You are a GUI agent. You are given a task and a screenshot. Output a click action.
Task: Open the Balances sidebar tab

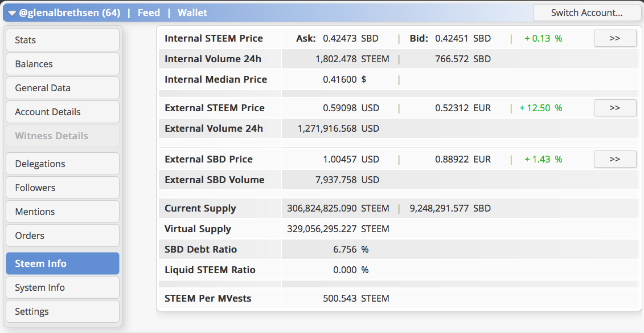(x=63, y=64)
